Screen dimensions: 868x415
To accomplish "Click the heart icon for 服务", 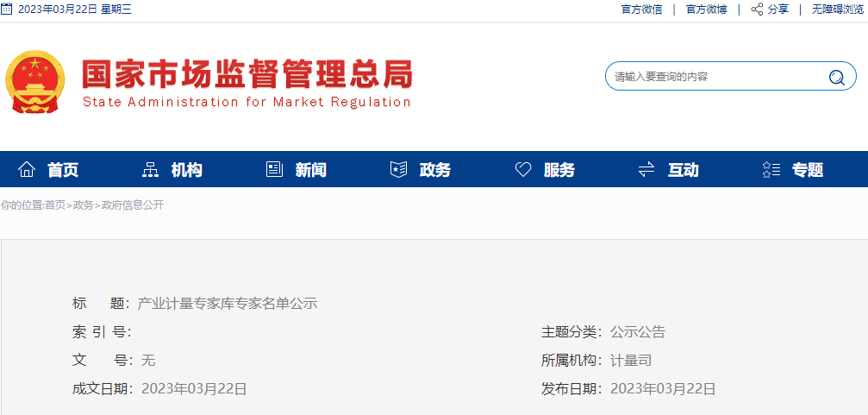I will click(523, 169).
